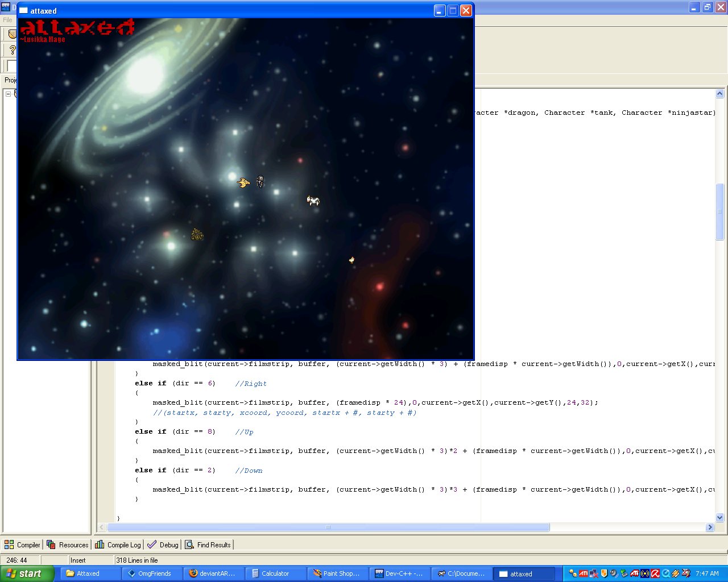
Task: Open the Firefox deviantART taskbar item
Action: point(213,573)
